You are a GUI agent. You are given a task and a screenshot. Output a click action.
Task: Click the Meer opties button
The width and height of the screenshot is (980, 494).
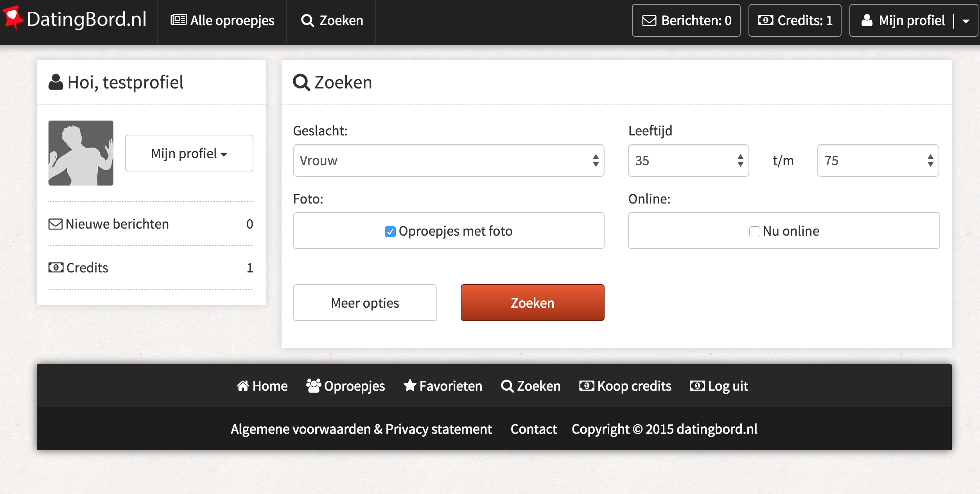(x=365, y=303)
